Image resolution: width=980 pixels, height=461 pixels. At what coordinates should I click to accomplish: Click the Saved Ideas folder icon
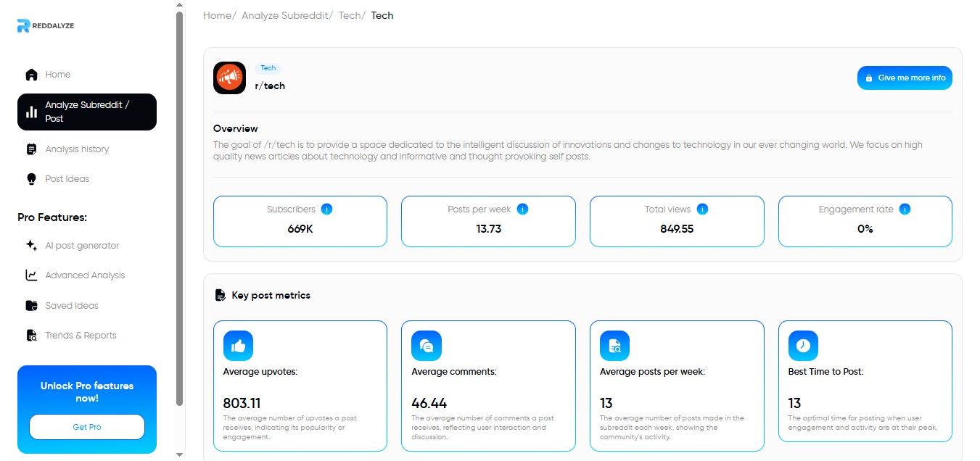31,306
